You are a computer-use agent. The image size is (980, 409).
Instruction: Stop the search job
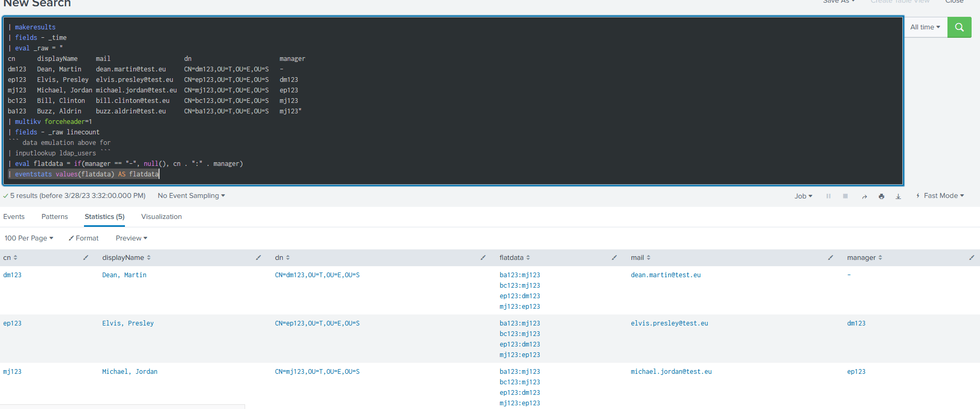(845, 196)
